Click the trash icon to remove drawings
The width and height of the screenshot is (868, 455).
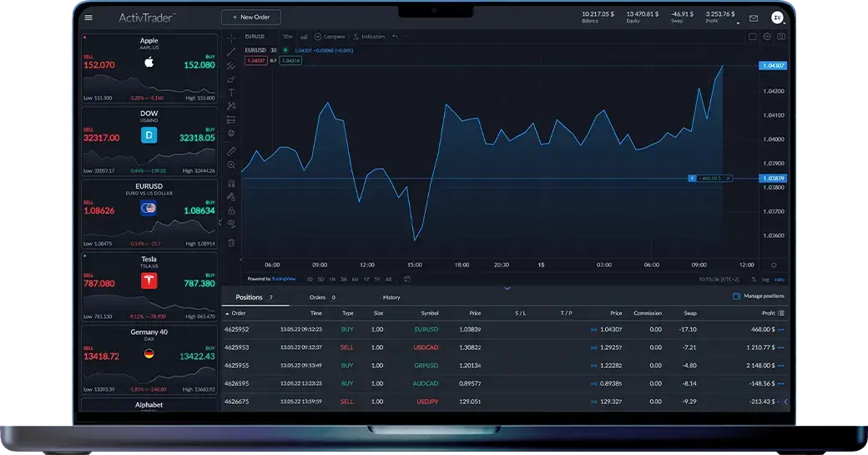click(x=231, y=242)
